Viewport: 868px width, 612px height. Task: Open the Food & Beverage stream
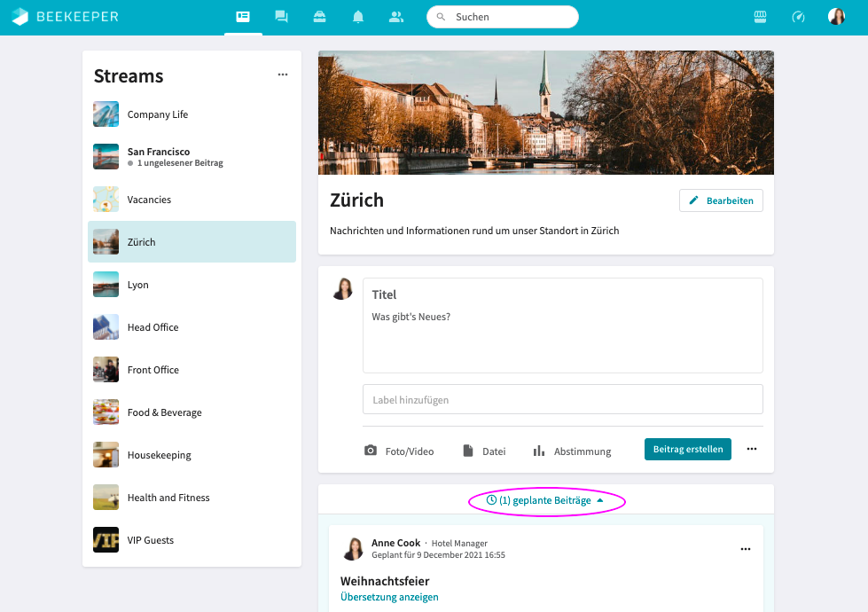[192, 412]
